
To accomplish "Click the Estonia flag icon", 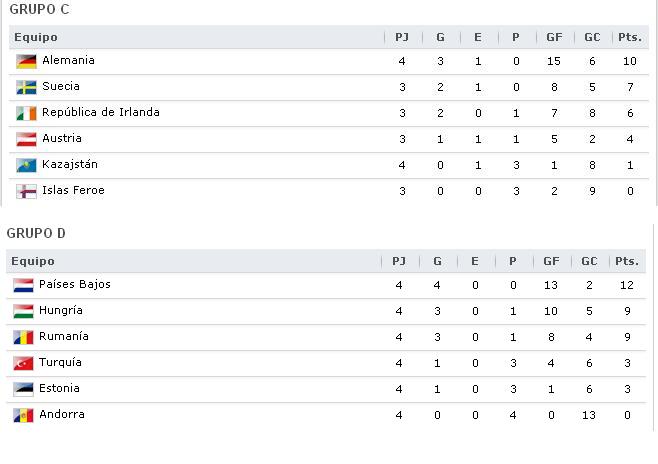I will (23, 389).
